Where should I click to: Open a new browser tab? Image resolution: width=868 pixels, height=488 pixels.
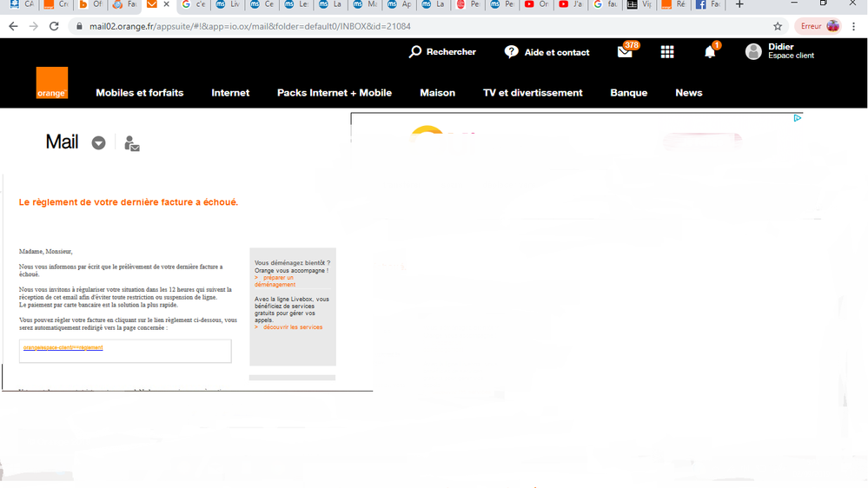click(x=739, y=4)
